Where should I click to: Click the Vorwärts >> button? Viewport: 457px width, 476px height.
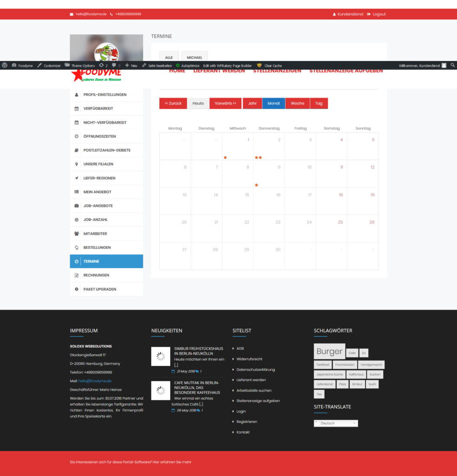pyautogui.click(x=225, y=103)
